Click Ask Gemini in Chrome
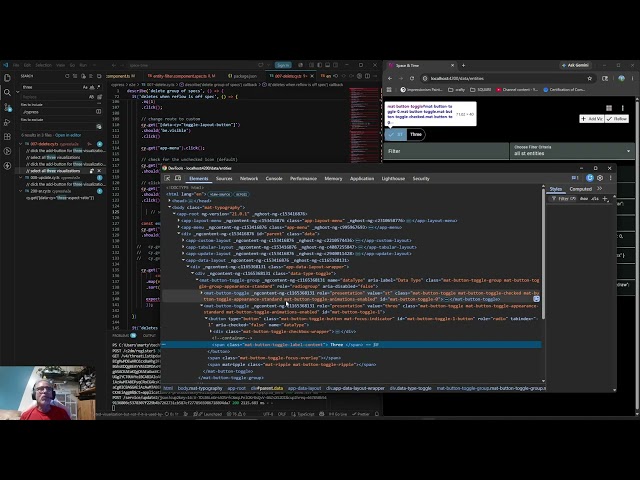 [575, 65]
